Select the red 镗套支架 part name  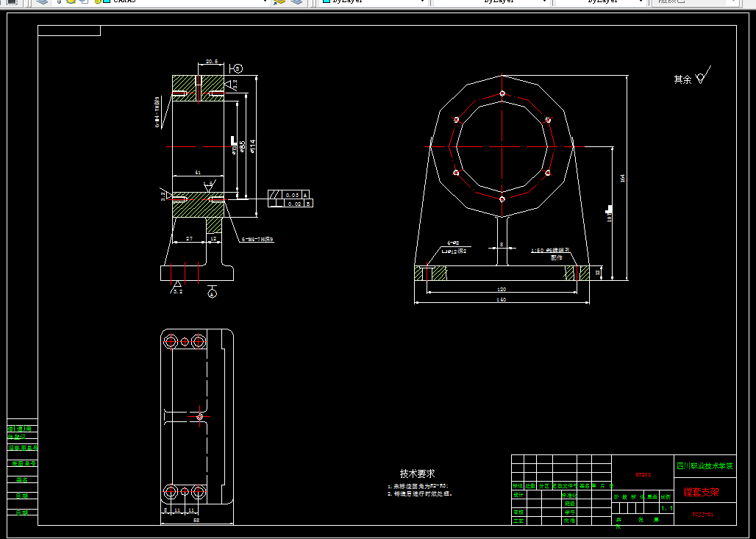tap(701, 492)
